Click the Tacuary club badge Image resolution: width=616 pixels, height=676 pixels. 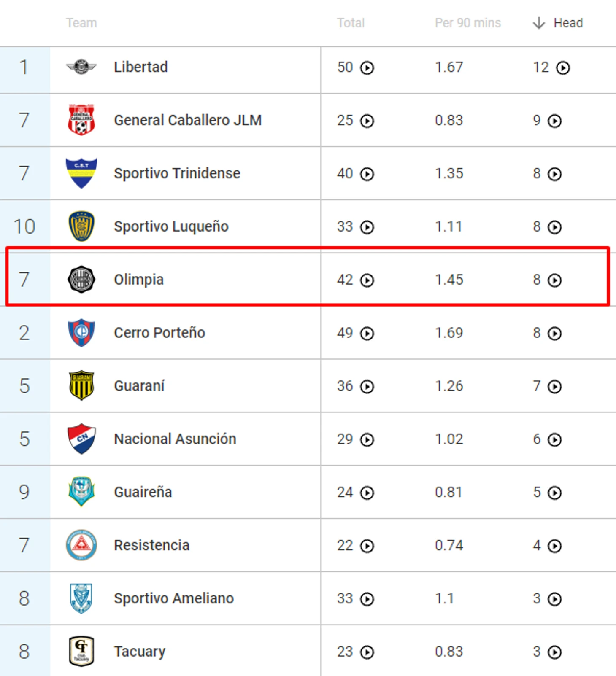[x=81, y=651]
